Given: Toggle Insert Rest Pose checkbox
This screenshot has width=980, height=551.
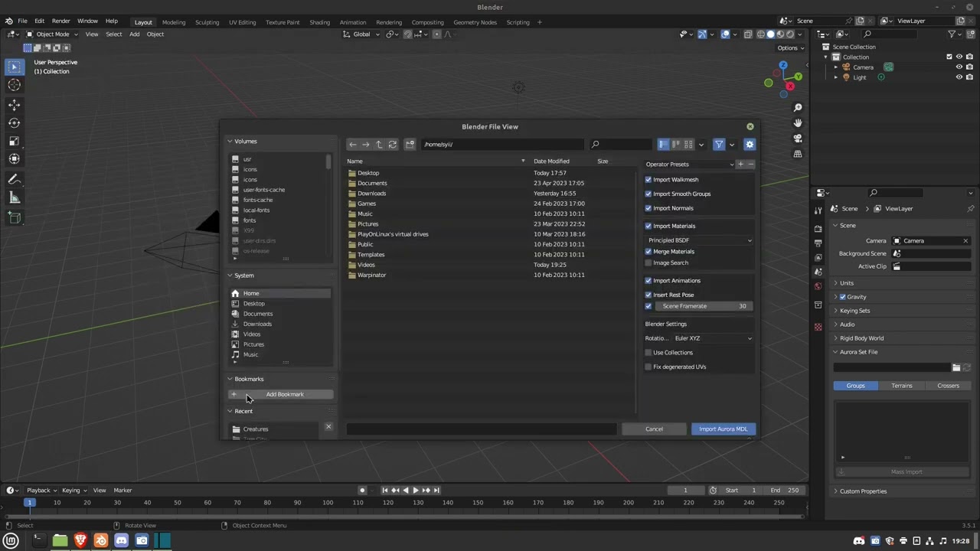Looking at the screenshot, I should click(648, 295).
